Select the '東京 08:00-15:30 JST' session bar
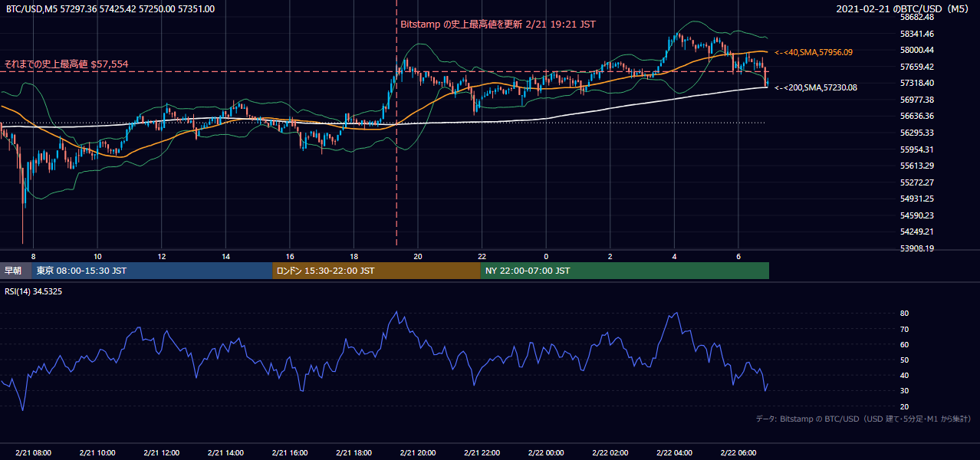This screenshot has width=980, height=460. pyautogui.click(x=152, y=271)
